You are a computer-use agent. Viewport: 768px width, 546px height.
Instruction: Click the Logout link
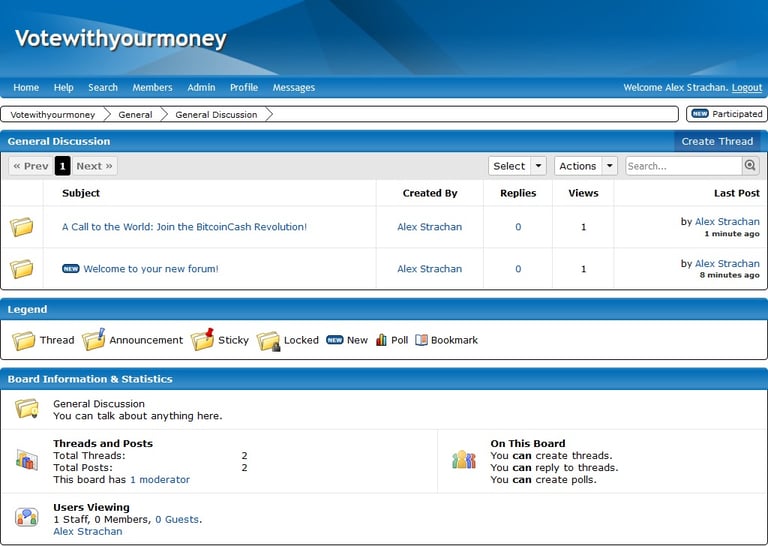click(x=747, y=87)
